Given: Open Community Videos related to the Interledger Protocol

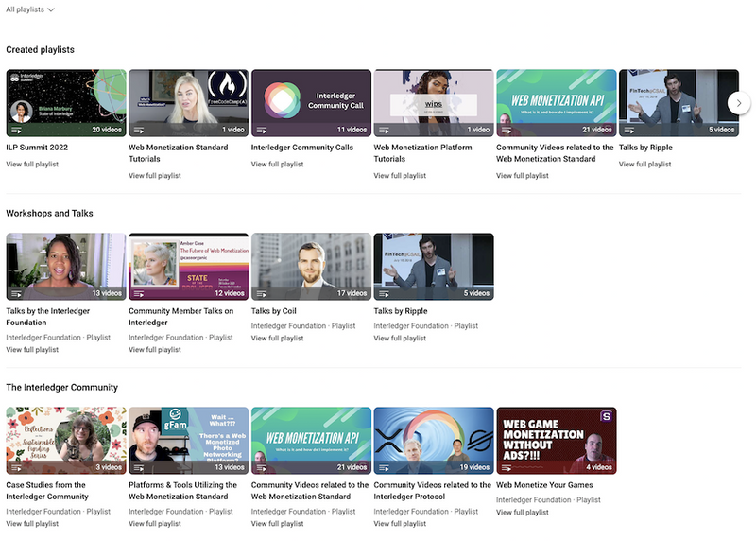Looking at the screenshot, I should click(433, 490).
